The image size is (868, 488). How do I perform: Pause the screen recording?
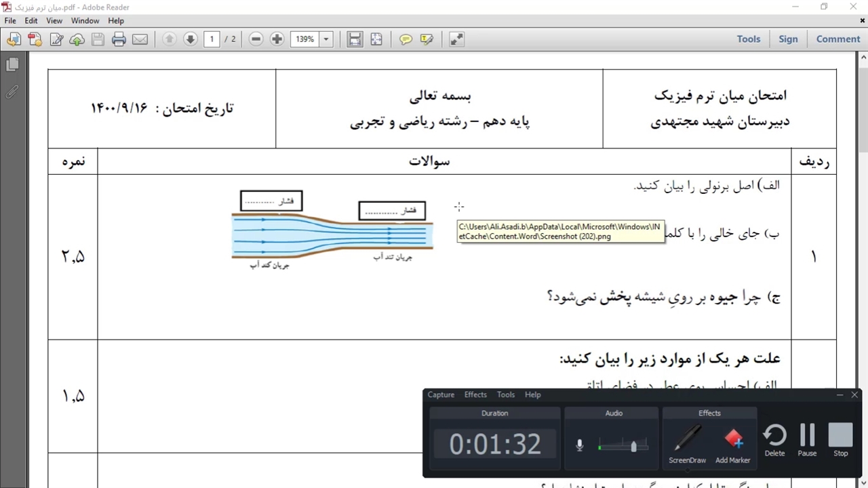(x=807, y=440)
